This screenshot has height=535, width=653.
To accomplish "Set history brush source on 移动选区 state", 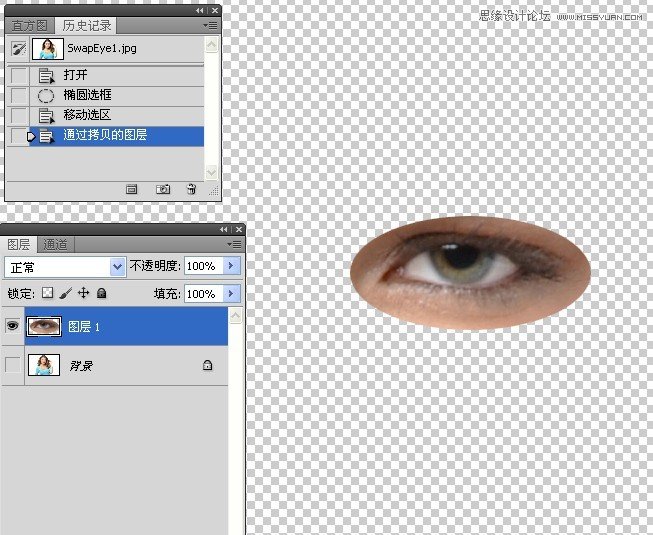I will point(19,116).
